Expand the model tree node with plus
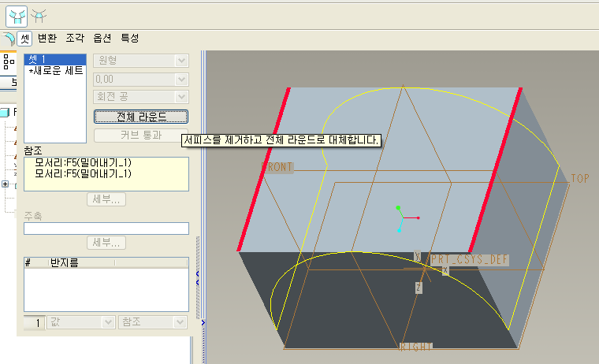Screen dimensions: 599x364 tap(6, 184)
